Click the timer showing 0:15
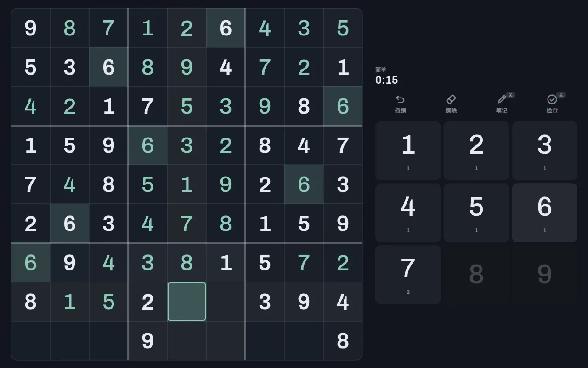This screenshot has height=368, width=588. point(387,80)
